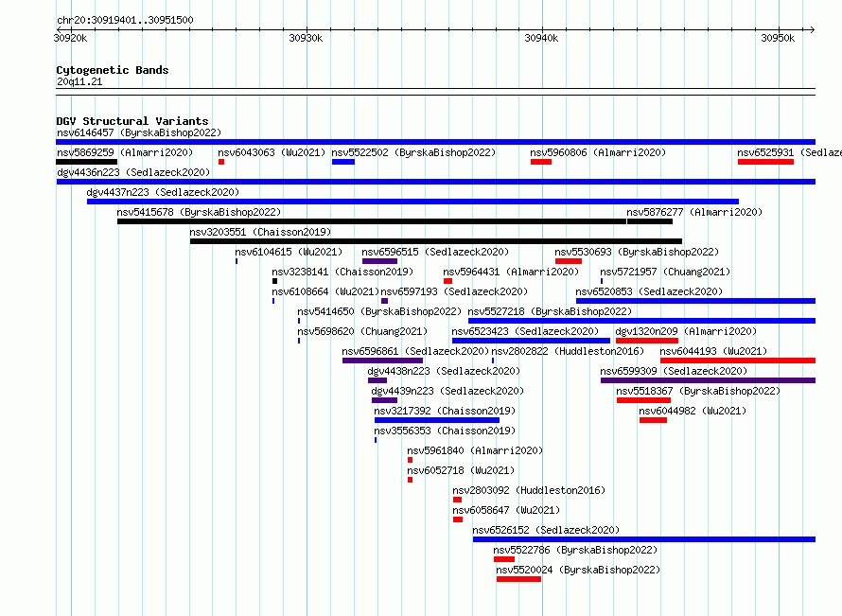Click the small red marker of nsv6043063

pyautogui.click(x=221, y=162)
